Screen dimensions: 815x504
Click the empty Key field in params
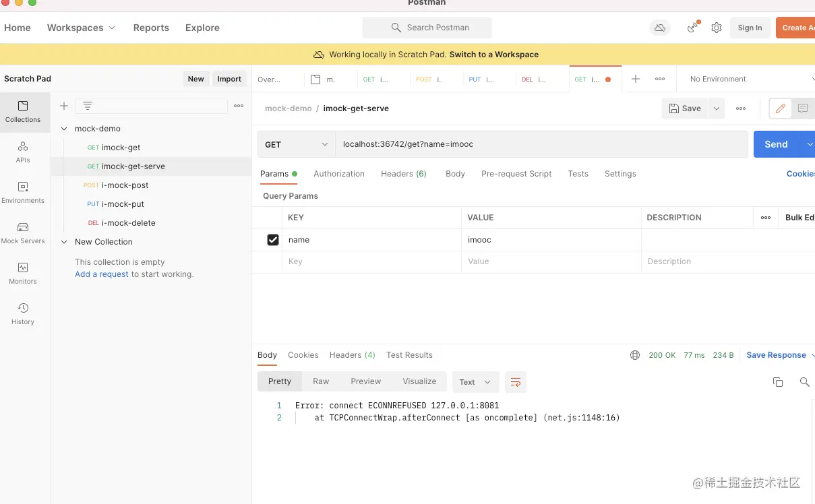371,261
